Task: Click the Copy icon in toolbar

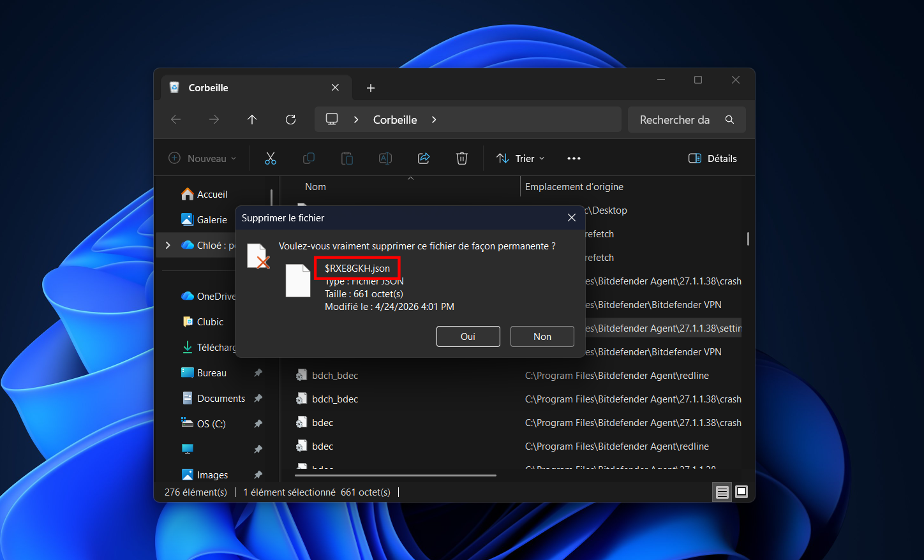Action: pos(309,158)
